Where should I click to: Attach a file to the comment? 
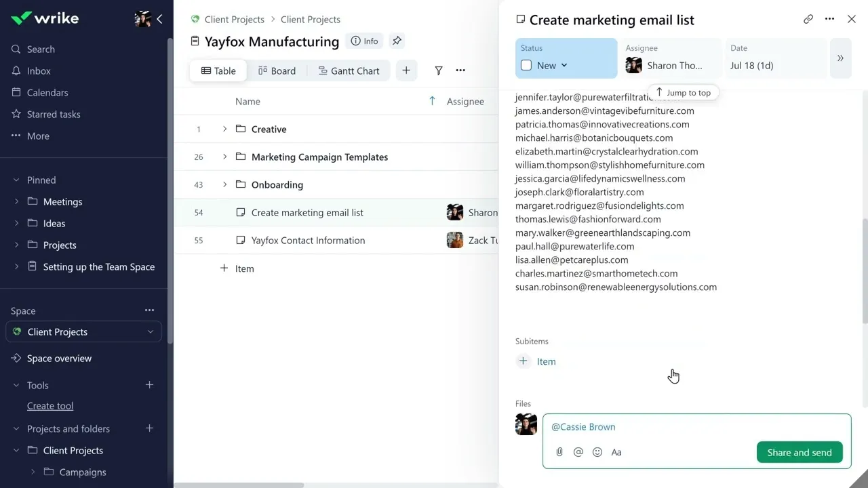click(559, 452)
